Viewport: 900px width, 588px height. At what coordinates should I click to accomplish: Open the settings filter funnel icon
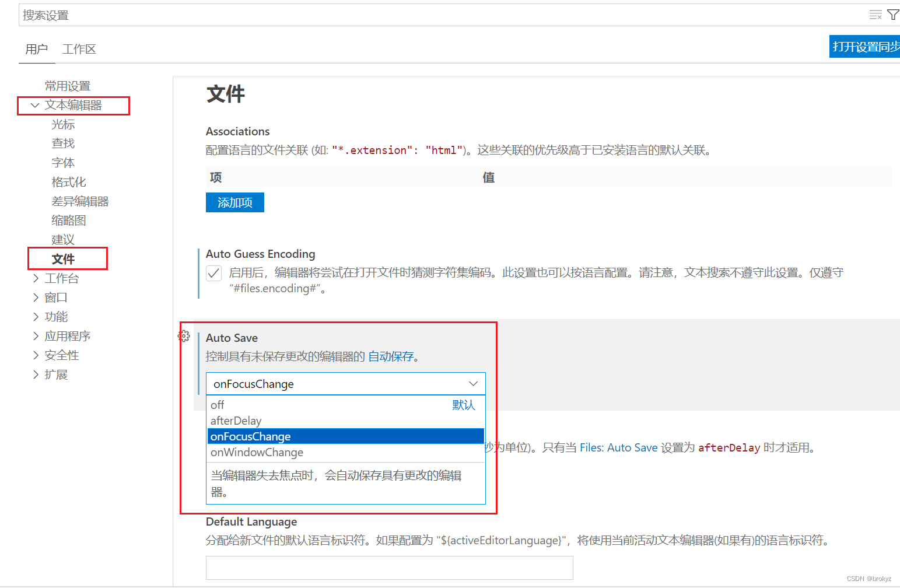[893, 15]
